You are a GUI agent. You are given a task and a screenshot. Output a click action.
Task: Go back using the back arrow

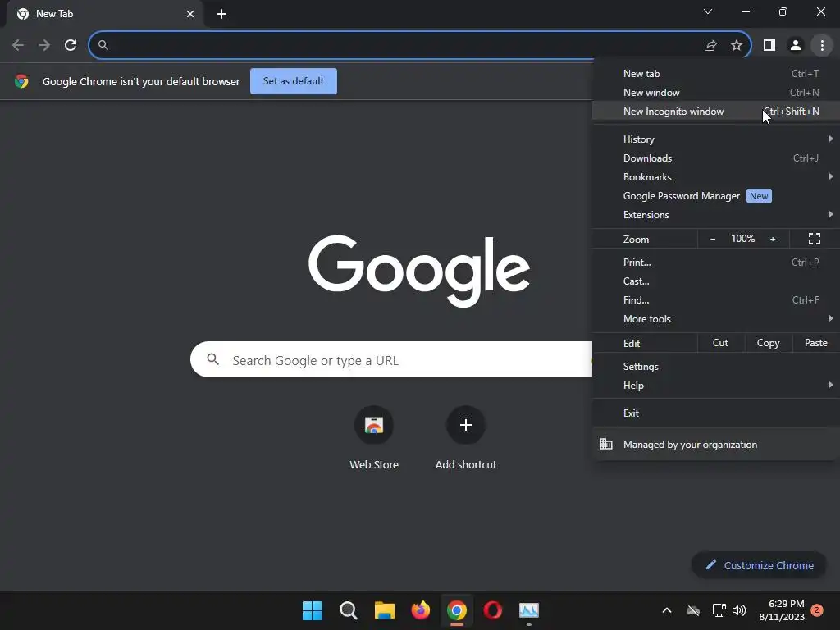pyautogui.click(x=18, y=45)
